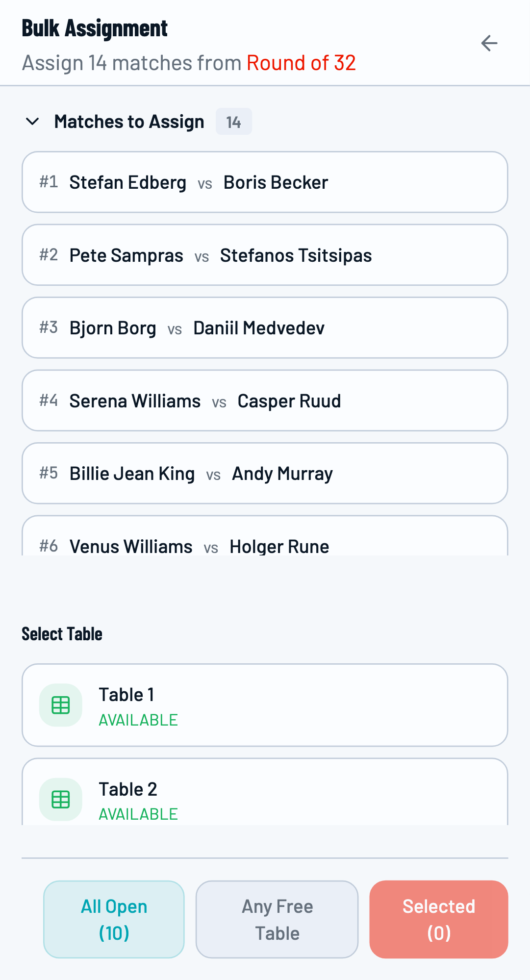This screenshot has width=530, height=980.
Task: Click the back arrow icon
Action: (489, 43)
